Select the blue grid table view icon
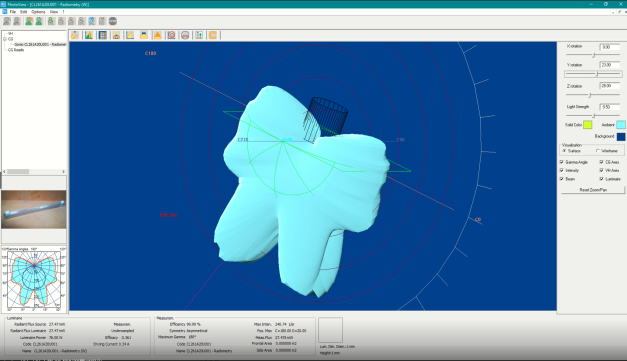This screenshot has width=627, height=361. click(x=103, y=36)
